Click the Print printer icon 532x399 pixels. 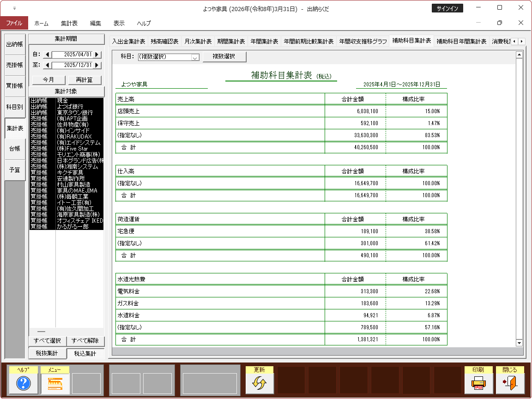[x=478, y=383]
